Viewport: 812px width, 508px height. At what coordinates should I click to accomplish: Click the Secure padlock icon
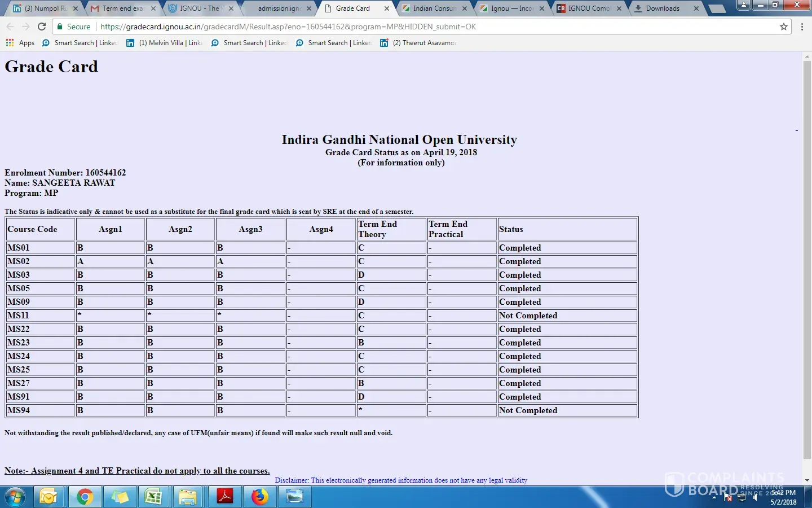[60, 27]
